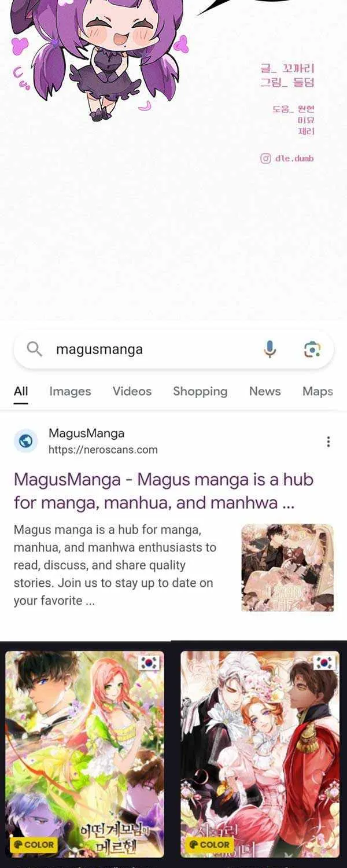Tap the Instagram icon near dle.dumb
The height and width of the screenshot is (868, 347).
[265, 159]
